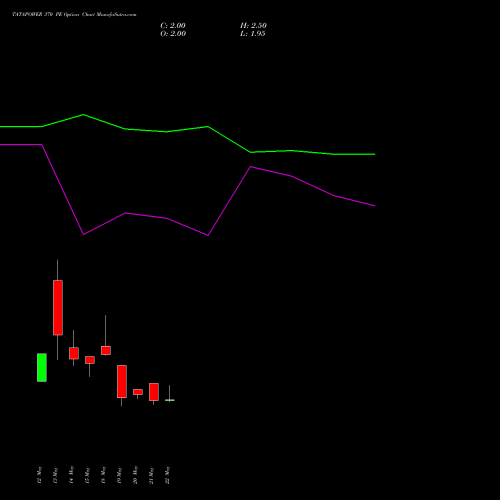The image size is (500, 500).
Task: Click the '12 May' date axis label
Action: pos(39,475)
